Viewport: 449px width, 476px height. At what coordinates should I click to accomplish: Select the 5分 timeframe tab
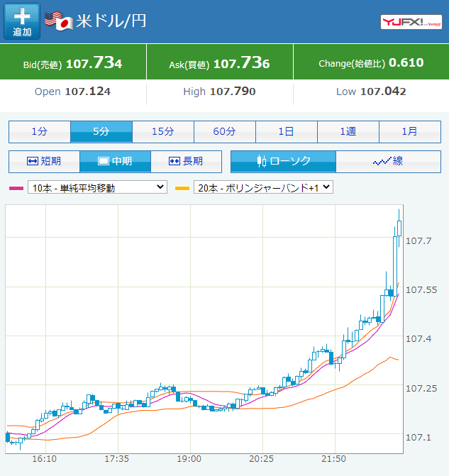click(x=101, y=132)
